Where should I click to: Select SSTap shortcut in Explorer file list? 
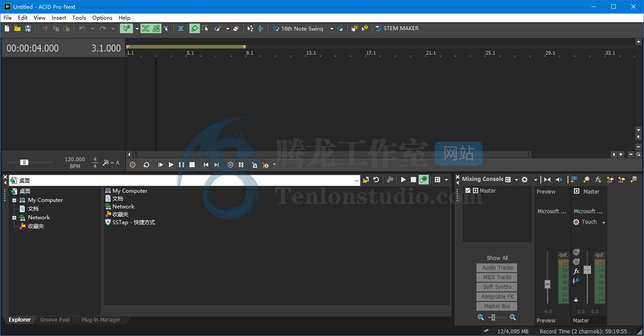130,222
